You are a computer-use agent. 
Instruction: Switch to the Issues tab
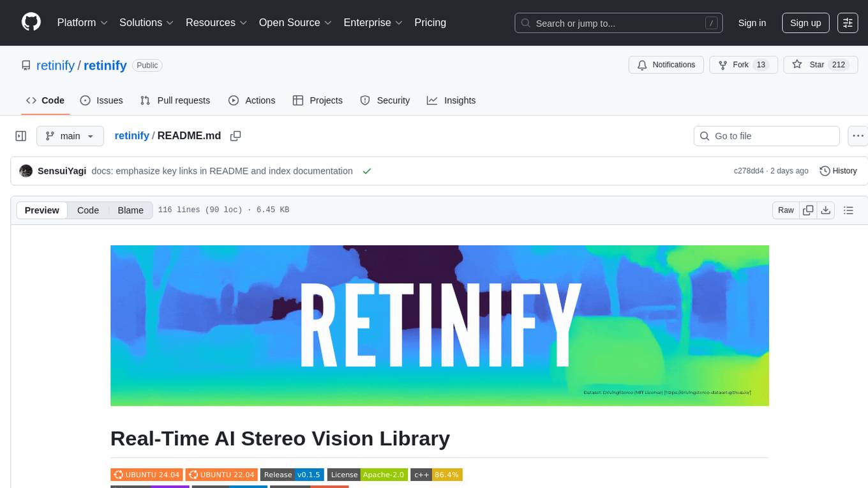pos(101,100)
